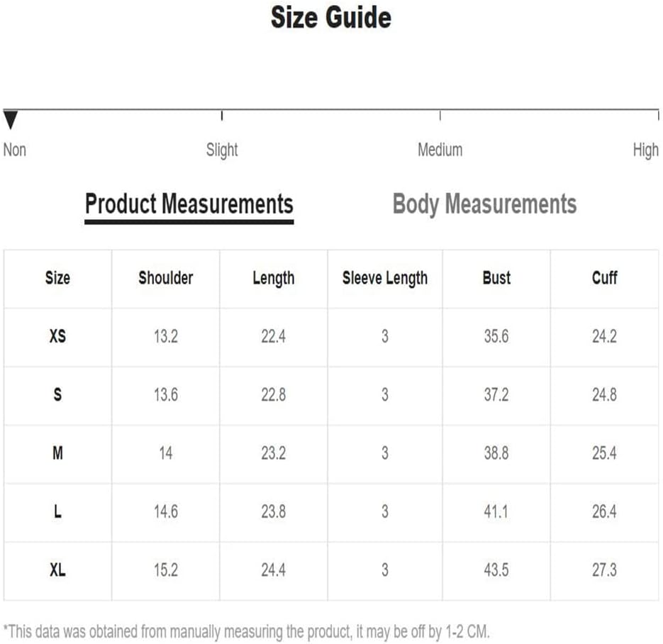Click the manual measurement disclaimer note
The image size is (663, 644).
click(x=246, y=632)
